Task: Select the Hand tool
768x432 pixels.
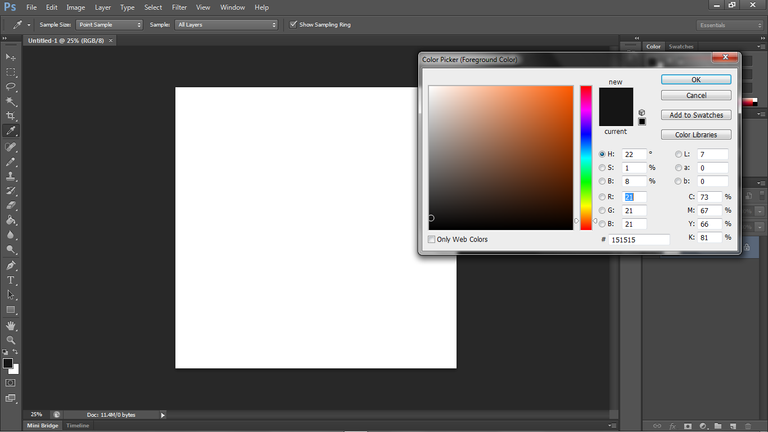Action: [10, 326]
